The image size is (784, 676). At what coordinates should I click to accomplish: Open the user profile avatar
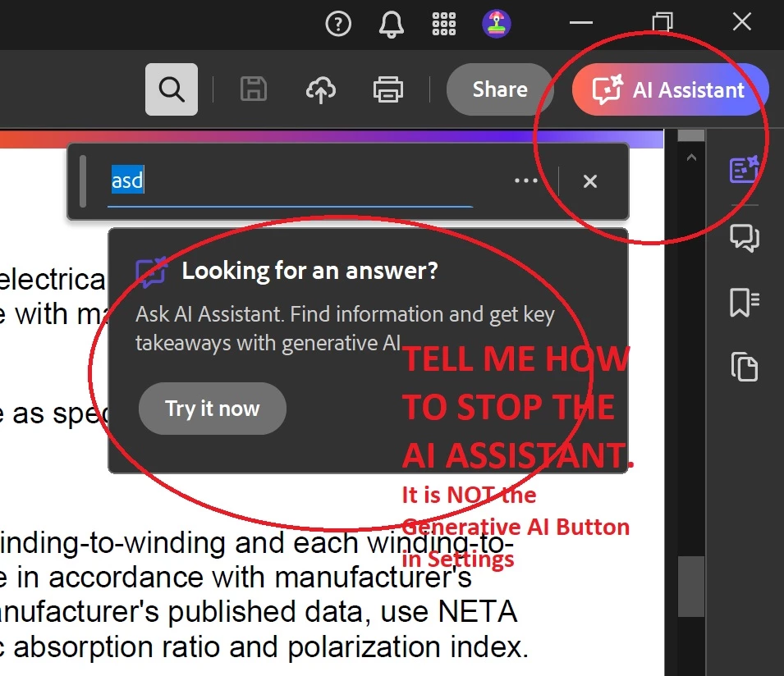[x=496, y=24]
